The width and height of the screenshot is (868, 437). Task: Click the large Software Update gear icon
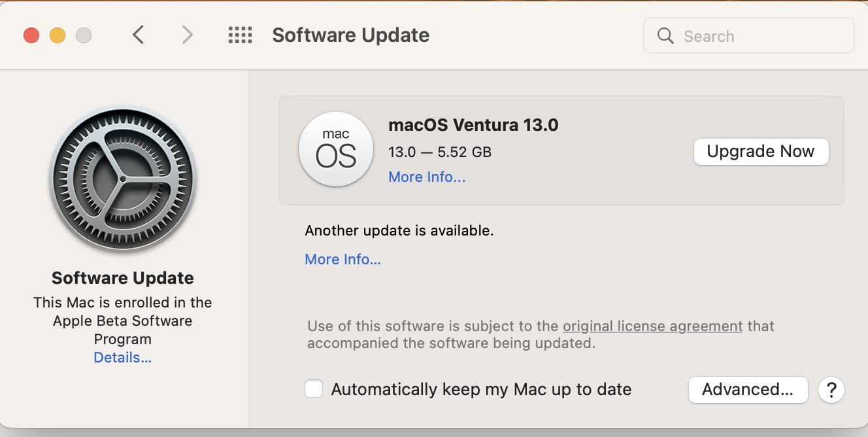pos(123,180)
